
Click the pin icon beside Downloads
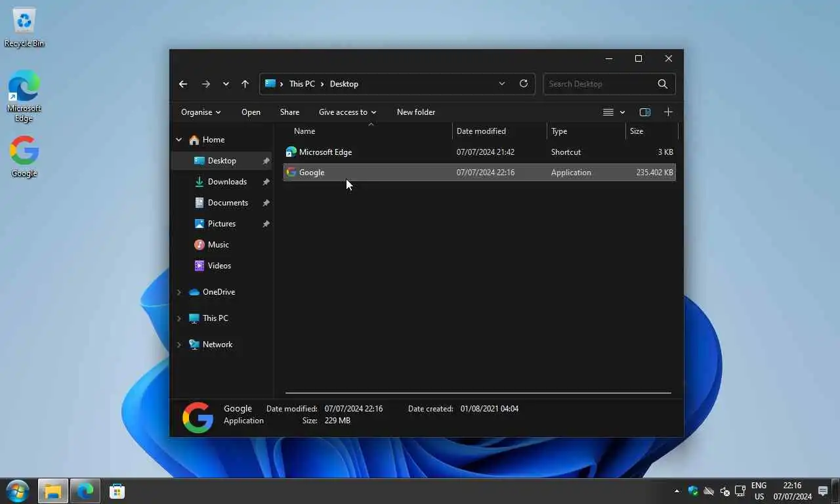coord(266,182)
